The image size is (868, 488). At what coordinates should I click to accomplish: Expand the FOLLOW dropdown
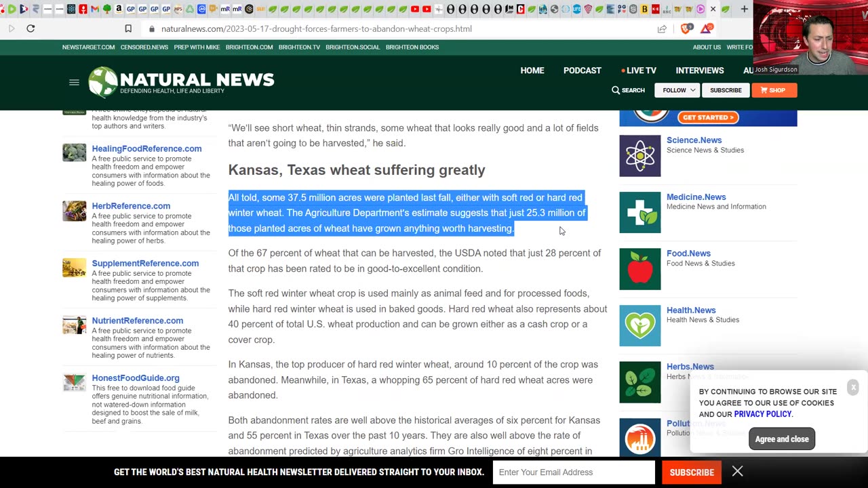click(x=677, y=90)
